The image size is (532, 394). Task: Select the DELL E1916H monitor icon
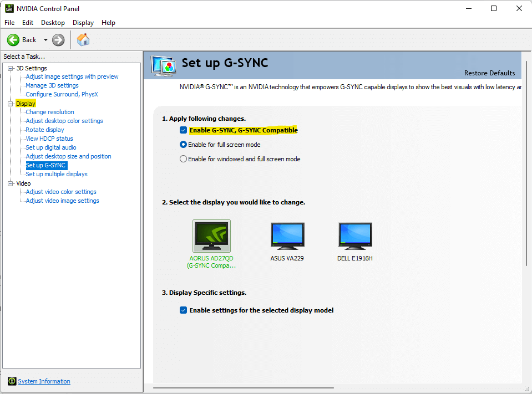pyautogui.click(x=355, y=236)
